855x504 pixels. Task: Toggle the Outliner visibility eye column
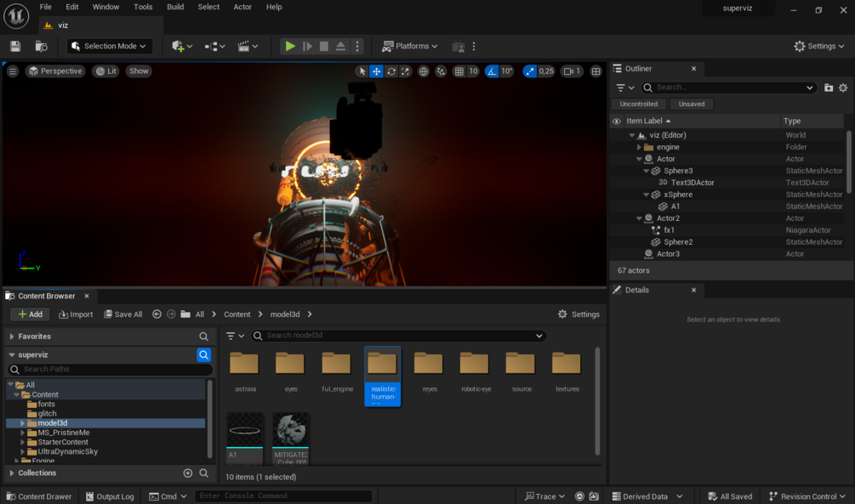[617, 121]
